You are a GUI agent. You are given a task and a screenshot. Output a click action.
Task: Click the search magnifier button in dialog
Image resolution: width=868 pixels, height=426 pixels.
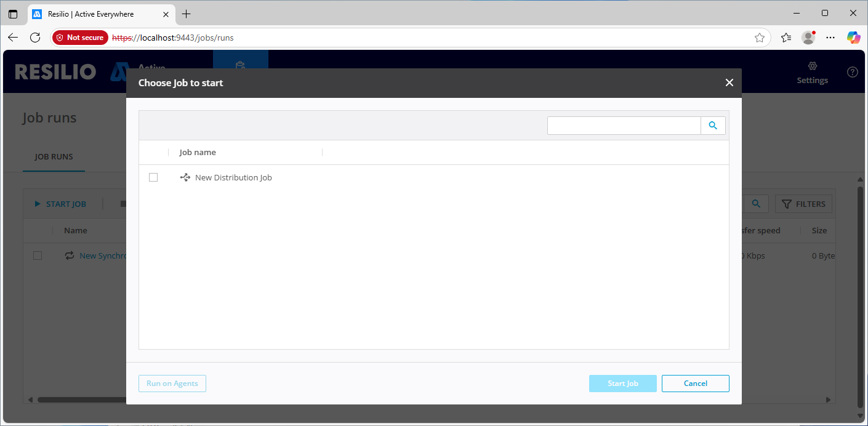(713, 126)
